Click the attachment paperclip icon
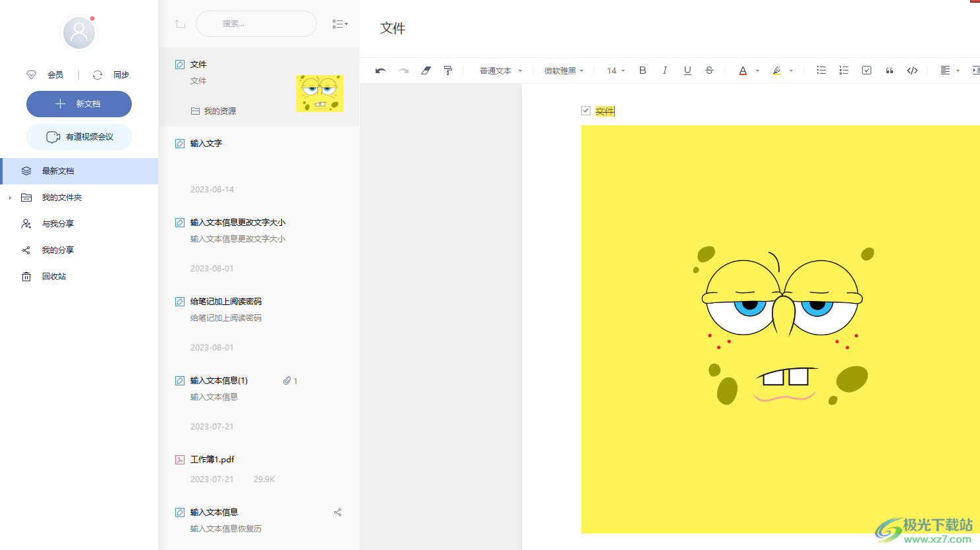Screen dimensions: 980x550 click(287, 381)
